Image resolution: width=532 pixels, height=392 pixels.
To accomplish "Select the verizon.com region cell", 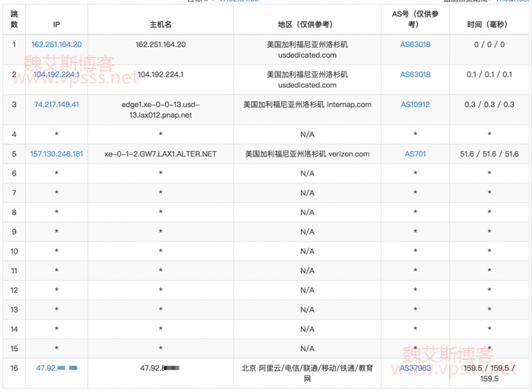I will point(307,153).
